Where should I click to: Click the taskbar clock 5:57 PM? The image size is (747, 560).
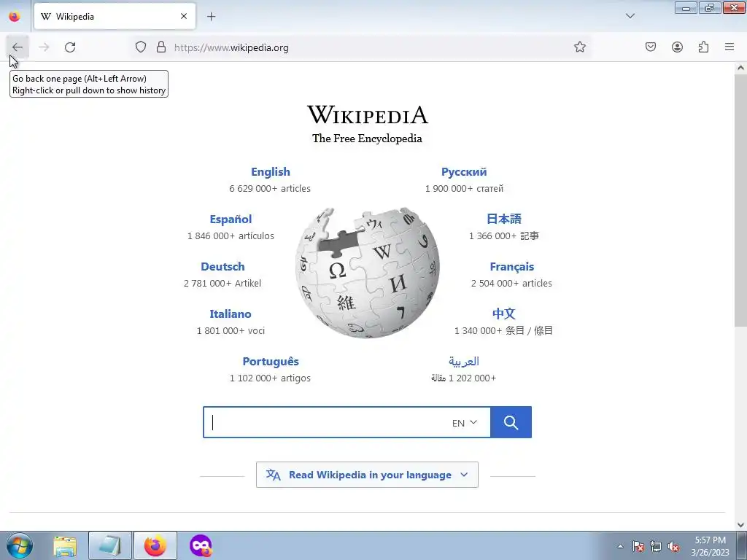(x=710, y=540)
